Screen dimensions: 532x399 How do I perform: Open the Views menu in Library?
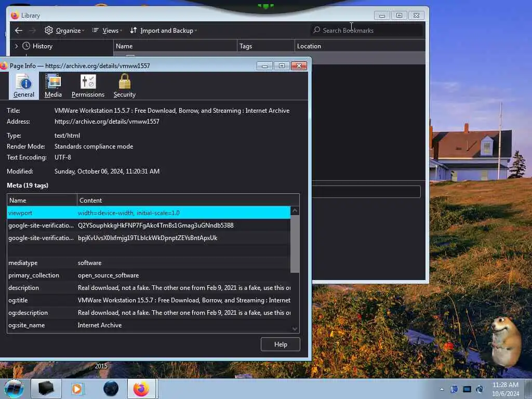107,31
